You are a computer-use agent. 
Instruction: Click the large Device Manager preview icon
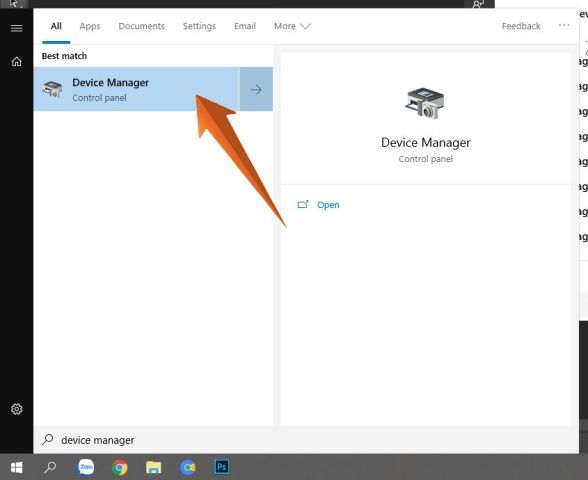pyautogui.click(x=425, y=104)
